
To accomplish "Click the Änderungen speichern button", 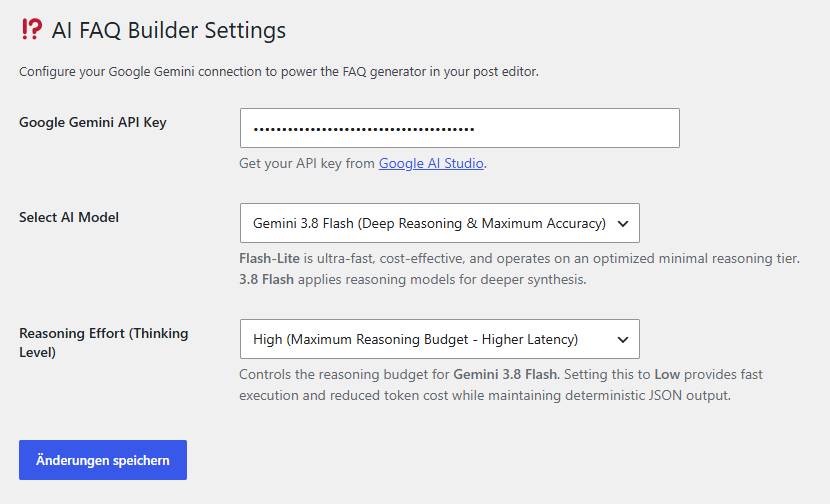I will (103, 460).
